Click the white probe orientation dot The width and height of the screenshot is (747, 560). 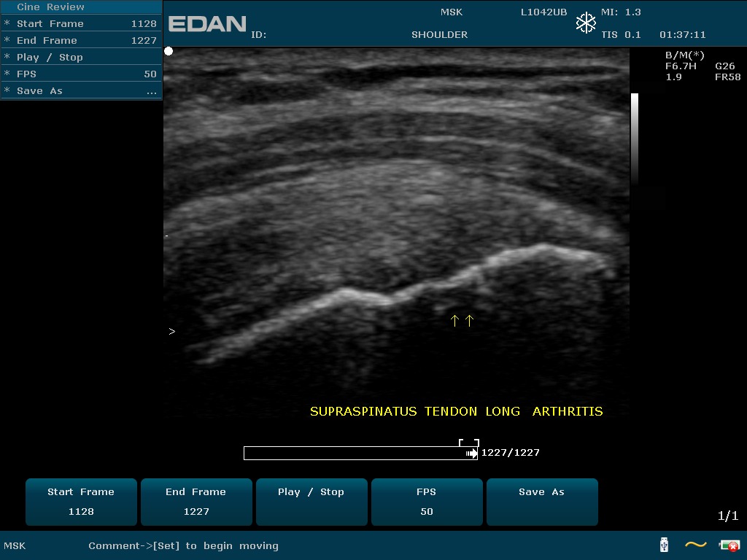pos(169,51)
